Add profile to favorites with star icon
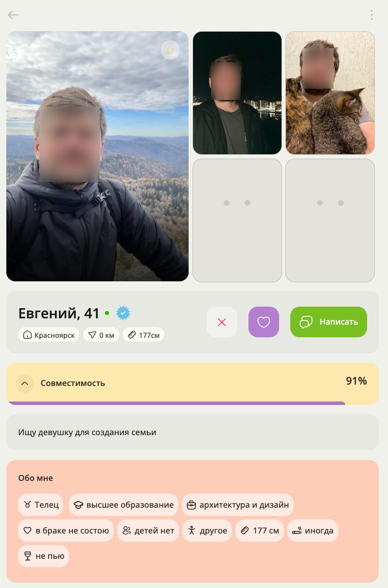 (x=170, y=50)
